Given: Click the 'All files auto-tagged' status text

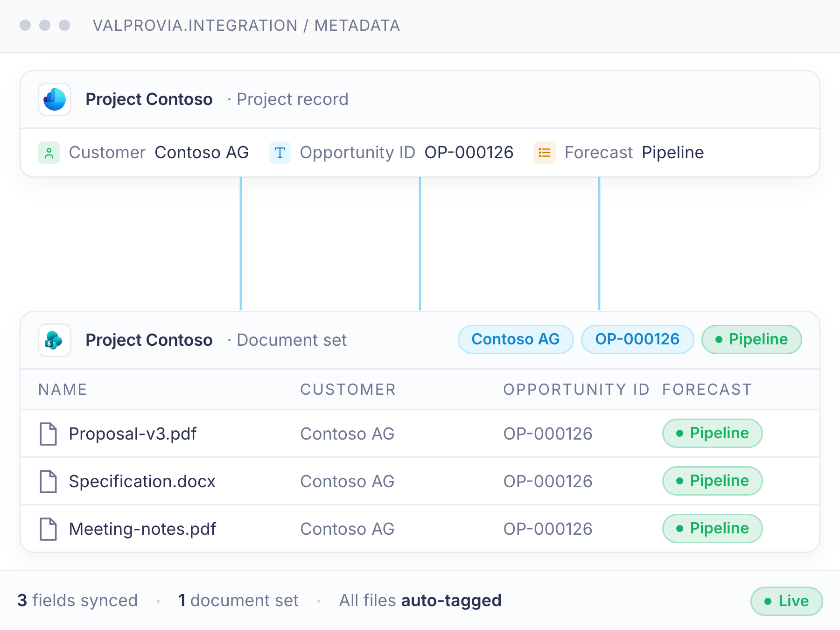Looking at the screenshot, I should (x=420, y=601).
